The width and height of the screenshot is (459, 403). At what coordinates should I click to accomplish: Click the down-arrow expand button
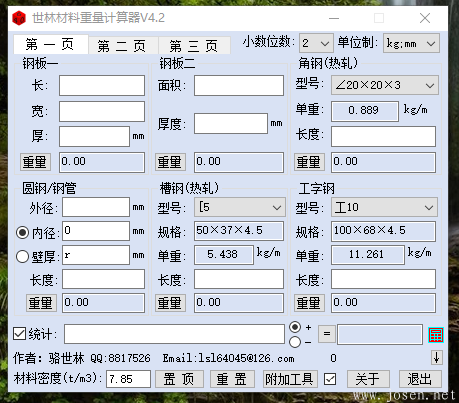[x=437, y=358]
